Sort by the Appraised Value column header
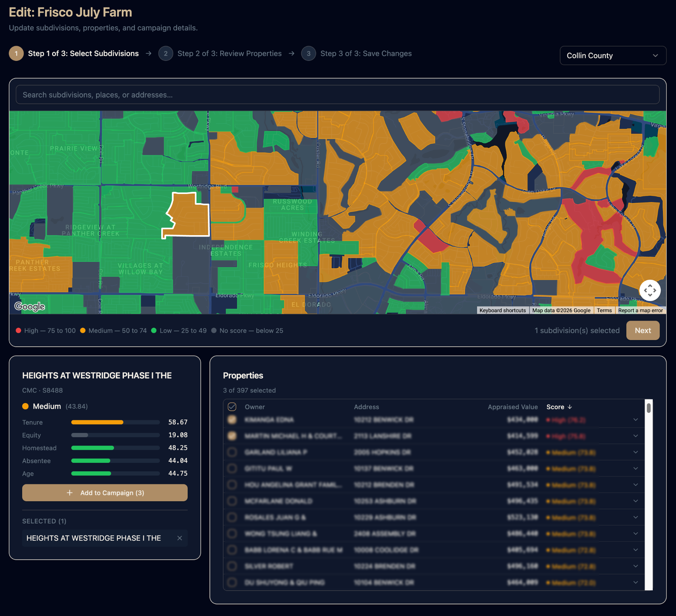 pyautogui.click(x=513, y=407)
